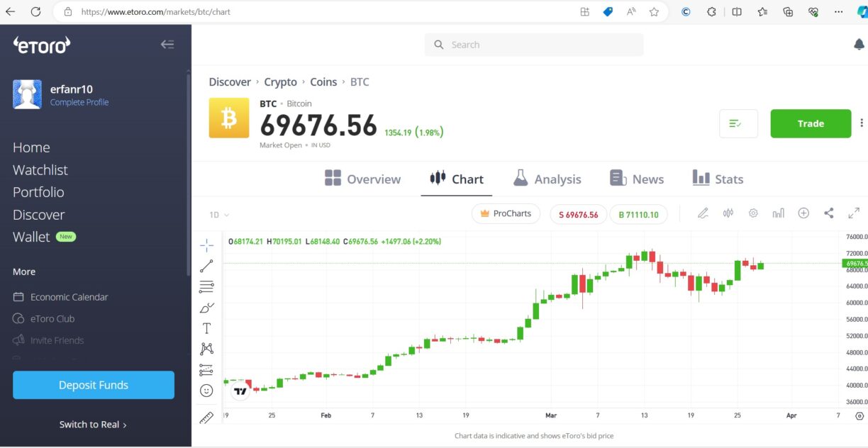Toggle the notifications bell

click(859, 44)
